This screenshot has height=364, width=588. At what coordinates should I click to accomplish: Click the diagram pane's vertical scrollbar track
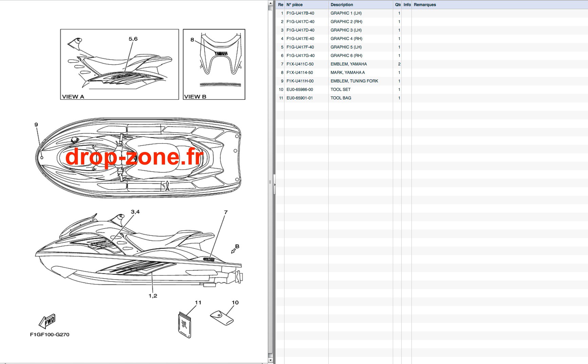[270, 181]
